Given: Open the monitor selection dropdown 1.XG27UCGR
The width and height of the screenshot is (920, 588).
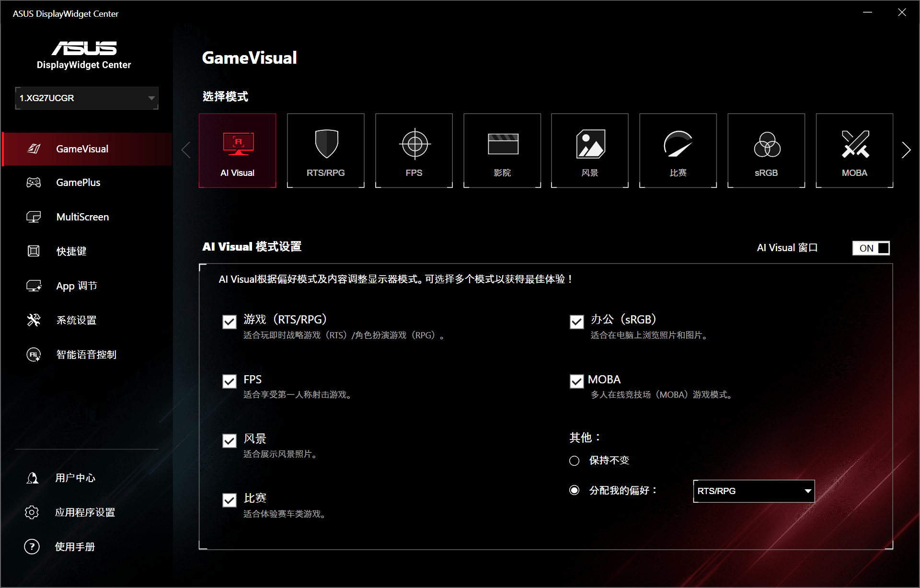Looking at the screenshot, I should click(86, 98).
